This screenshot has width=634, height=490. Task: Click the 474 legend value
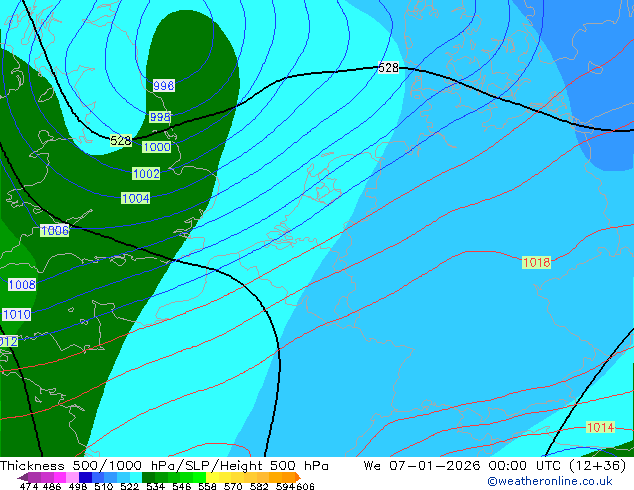[29, 486]
